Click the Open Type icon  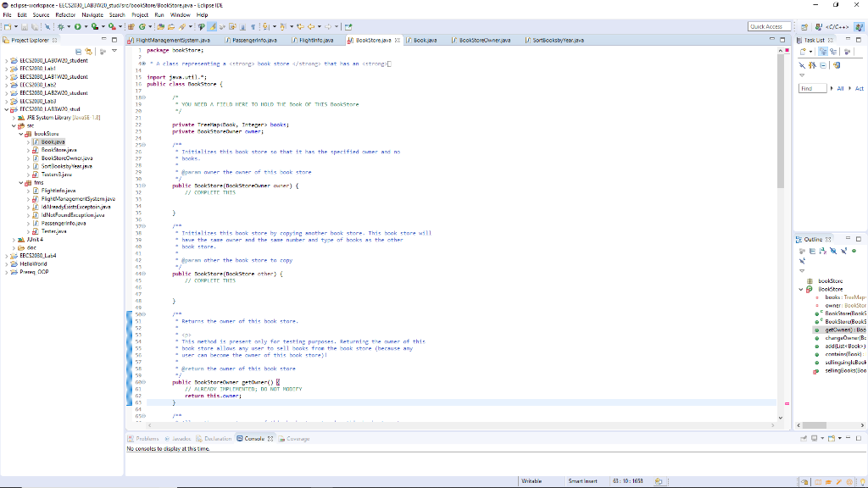pos(160,26)
